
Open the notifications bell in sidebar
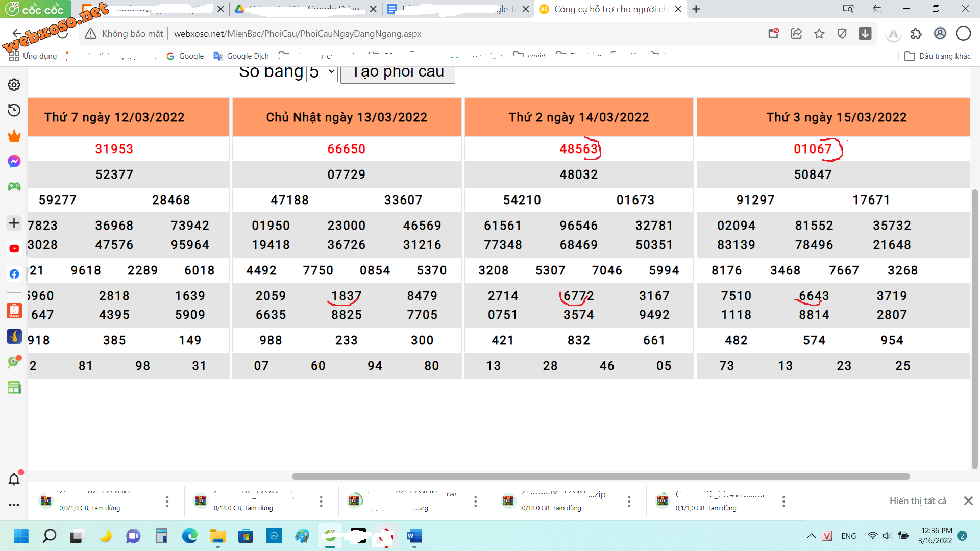[x=14, y=479]
